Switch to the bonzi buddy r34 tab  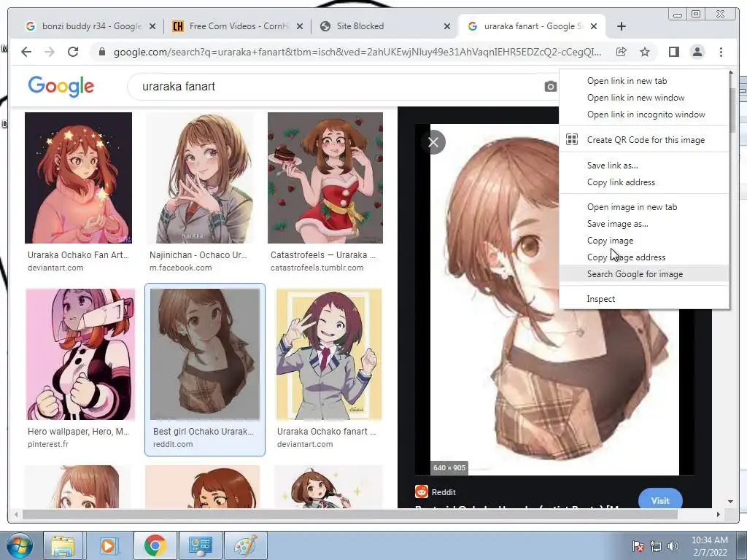(90, 26)
